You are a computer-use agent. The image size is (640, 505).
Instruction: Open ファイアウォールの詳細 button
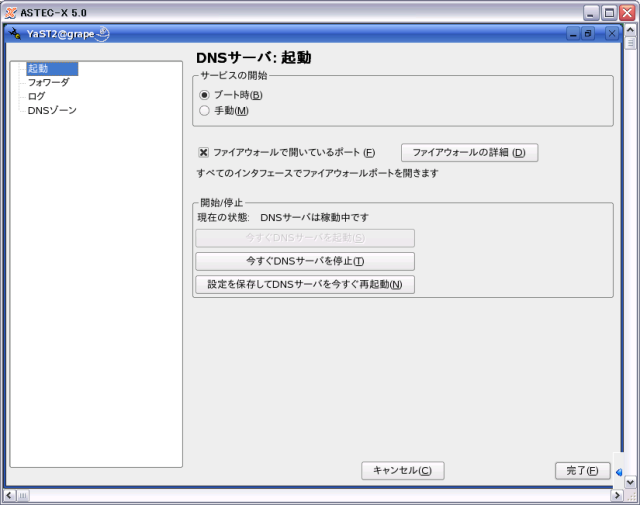[469, 153]
